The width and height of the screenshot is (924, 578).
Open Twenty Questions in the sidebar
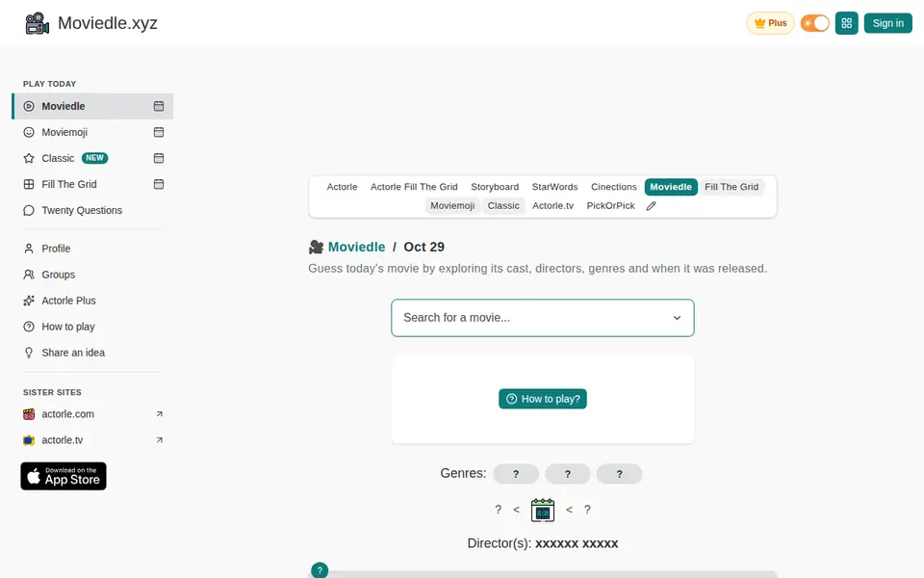82,210
